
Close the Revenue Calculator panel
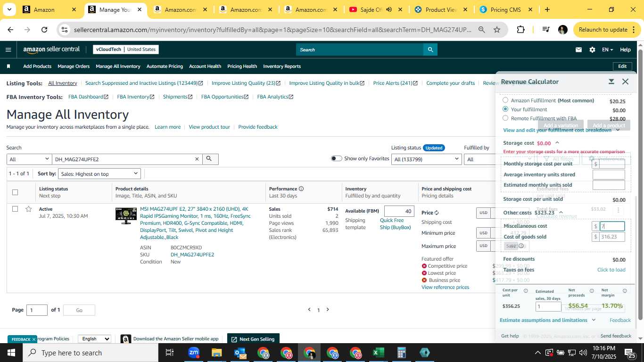coord(625,82)
